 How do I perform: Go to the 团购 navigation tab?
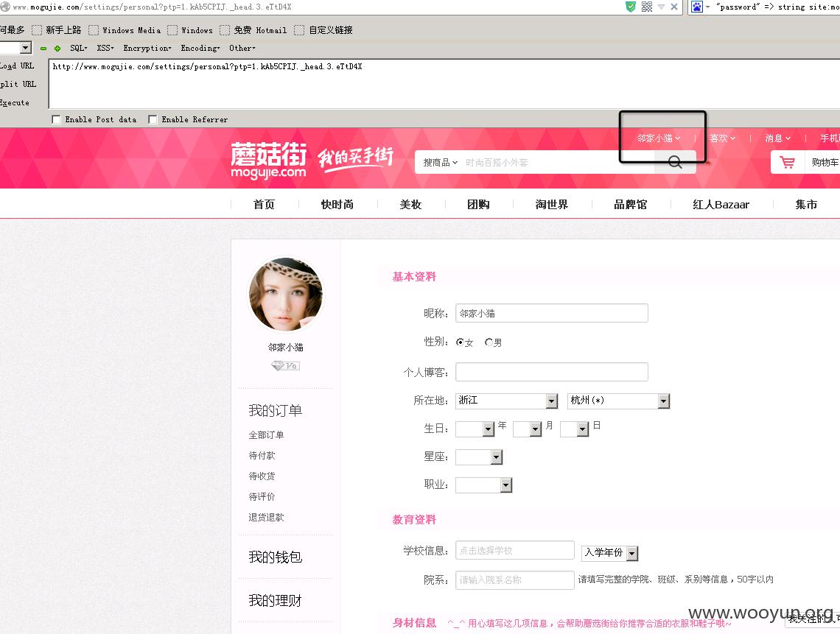pos(478,205)
